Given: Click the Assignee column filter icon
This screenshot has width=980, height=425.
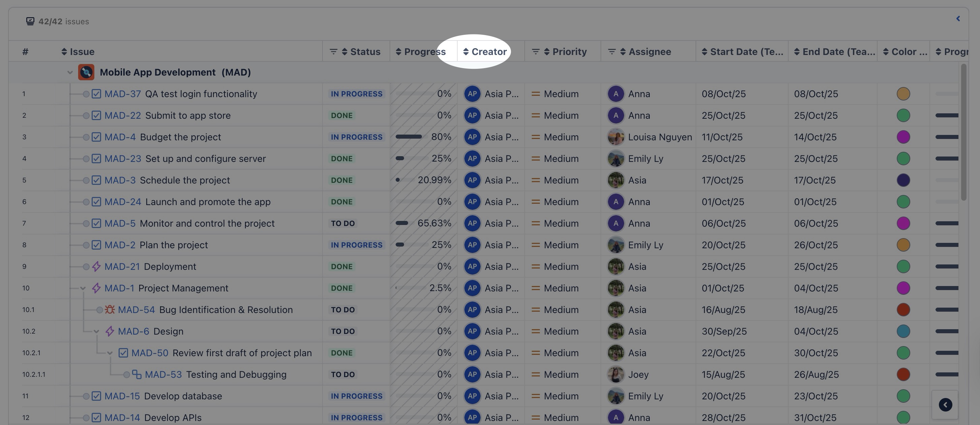Looking at the screenshot, I should (612, 51).
